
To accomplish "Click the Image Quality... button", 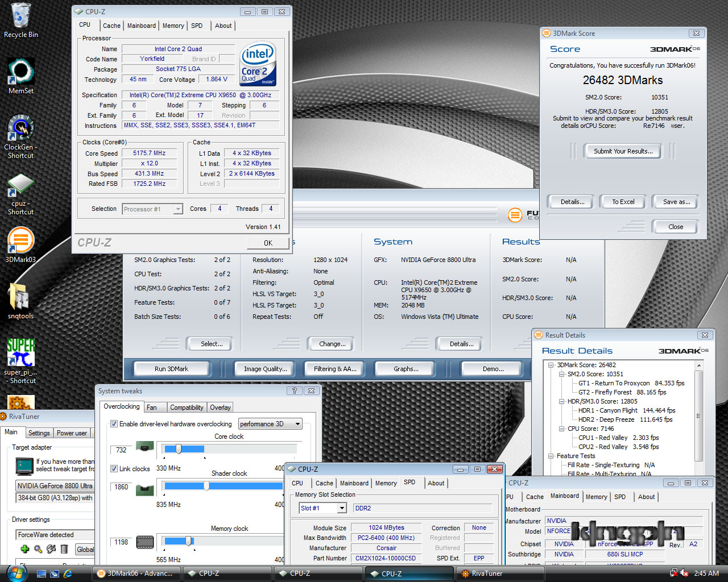I will coord(265,369).
